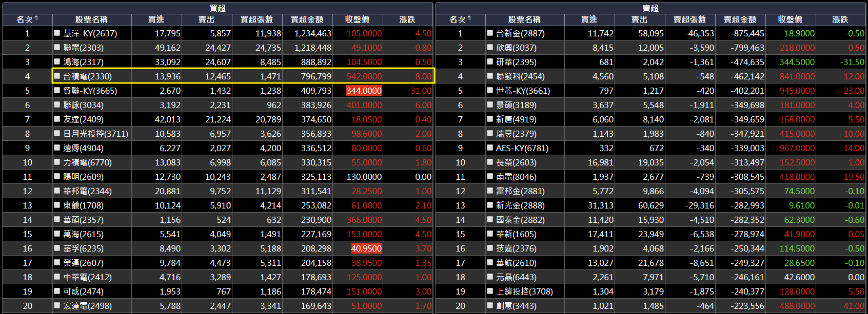Click highlighted closing price 344.0000
The image size is (868, 314).
(x=364, y=91)
